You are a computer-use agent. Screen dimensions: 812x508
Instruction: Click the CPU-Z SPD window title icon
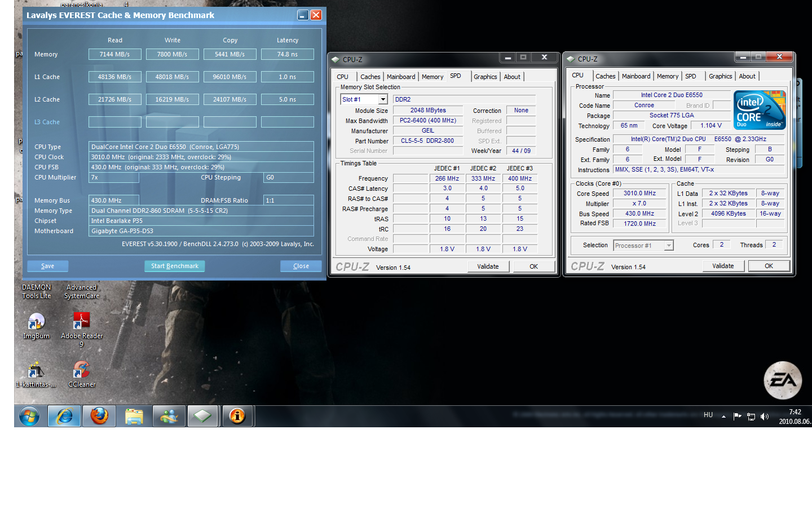(336, 59)
